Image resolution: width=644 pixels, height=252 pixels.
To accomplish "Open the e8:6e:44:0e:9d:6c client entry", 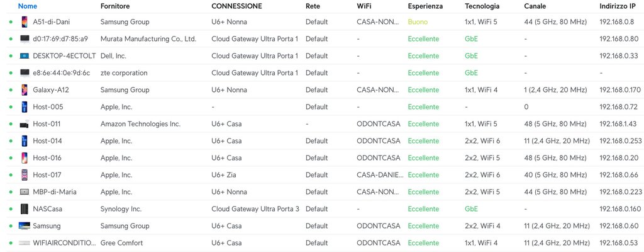I will tap(61, 72).
